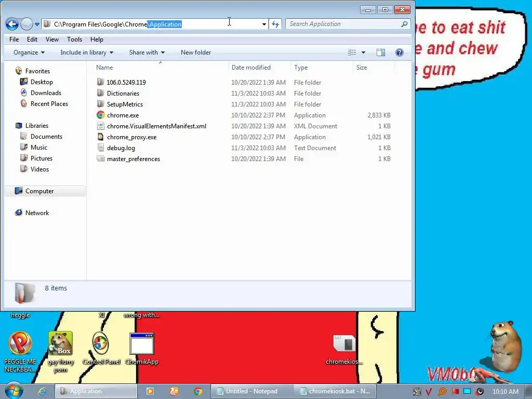Open Downloads in navigation pane
This screenshot has width=532, height=399.
point(46,92)
